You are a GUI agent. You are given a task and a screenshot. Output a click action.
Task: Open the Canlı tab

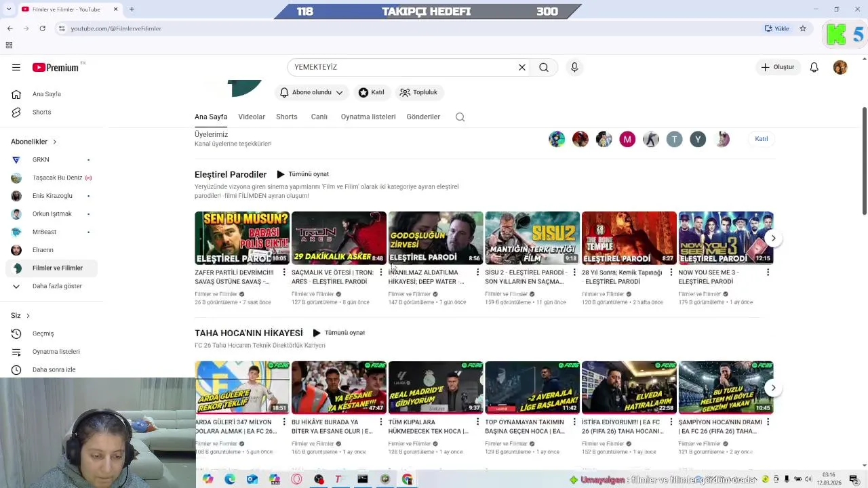tap(319, 117)
